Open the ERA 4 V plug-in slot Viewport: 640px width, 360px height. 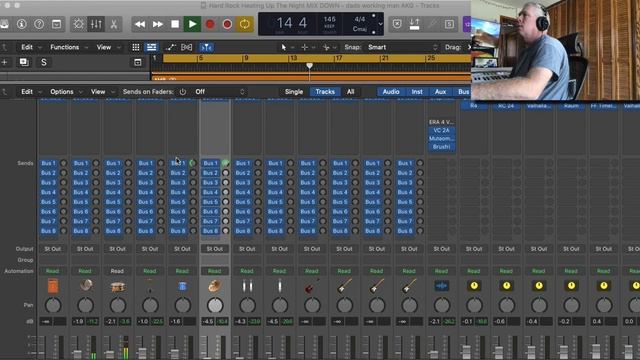(441, 122)
